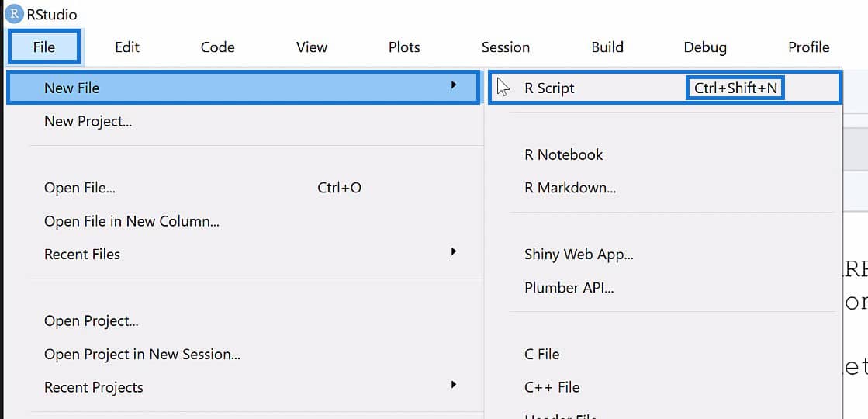Open the Plots menu

(404, 47)
